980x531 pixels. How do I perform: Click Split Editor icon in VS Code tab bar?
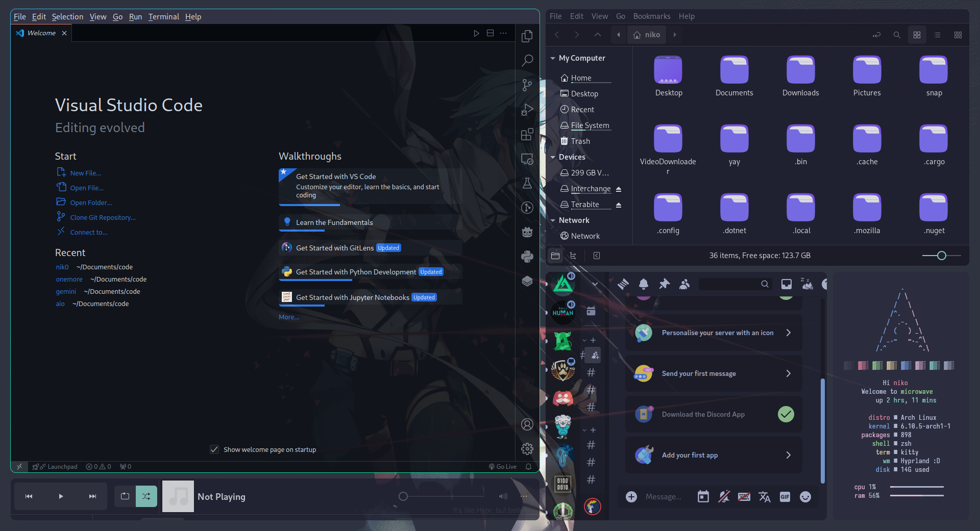[490, 33]
